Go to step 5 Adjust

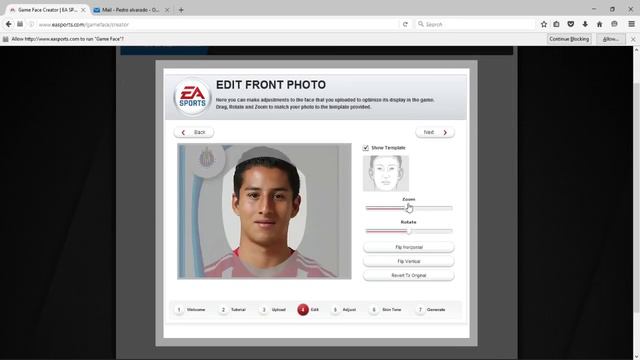click(x=344, y=310)
